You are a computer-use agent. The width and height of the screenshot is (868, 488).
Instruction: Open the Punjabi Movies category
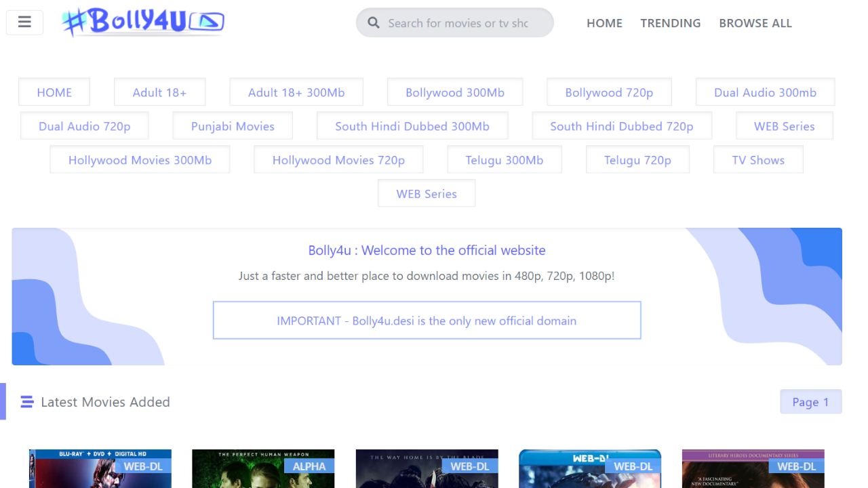(x=233, y=126)
